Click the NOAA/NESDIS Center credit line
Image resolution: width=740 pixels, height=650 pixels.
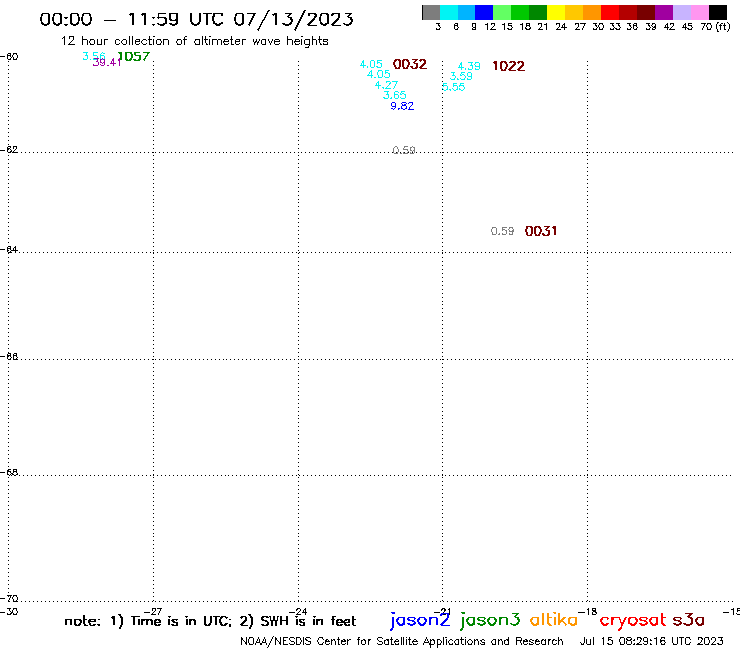tap(402, 641)
